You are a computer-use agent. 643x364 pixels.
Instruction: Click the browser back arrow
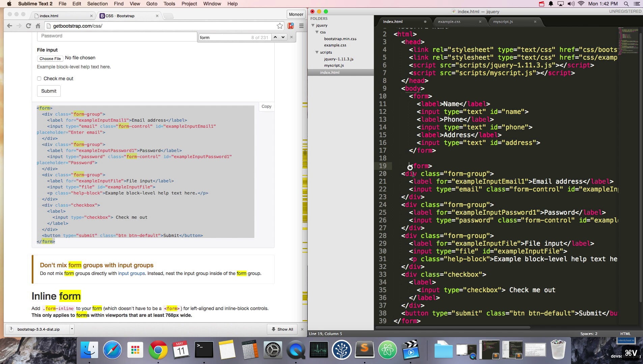(9, 26)
